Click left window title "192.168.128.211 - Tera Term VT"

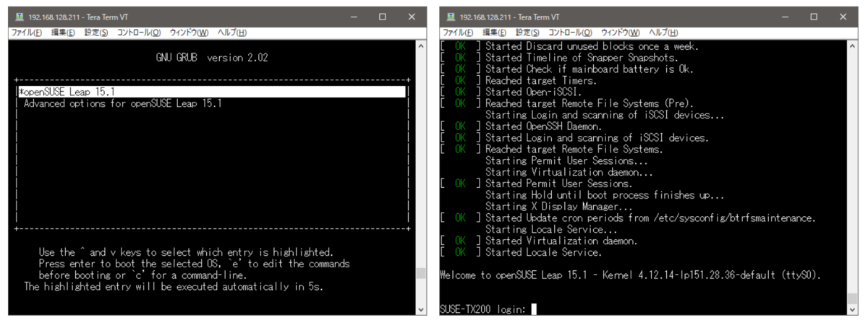click(x=78, y=17)
